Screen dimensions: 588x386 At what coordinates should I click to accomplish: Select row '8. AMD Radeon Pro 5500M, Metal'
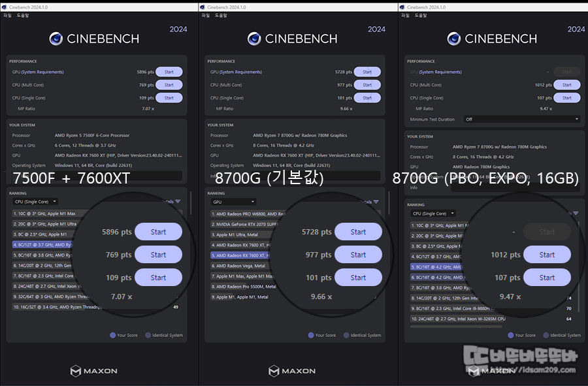pos(244,287)
